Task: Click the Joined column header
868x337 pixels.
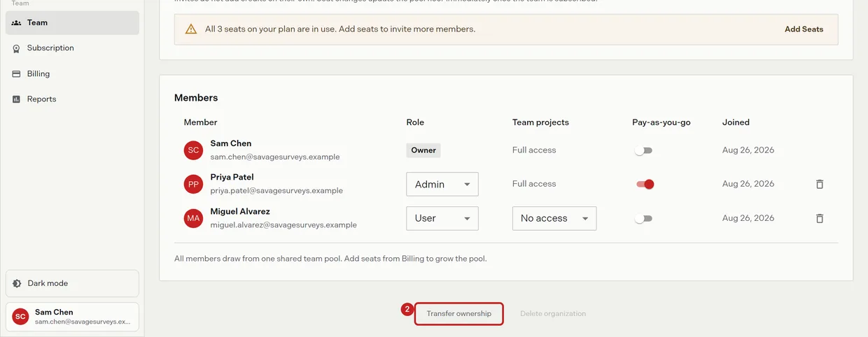Action: click(x=736, y=122)
